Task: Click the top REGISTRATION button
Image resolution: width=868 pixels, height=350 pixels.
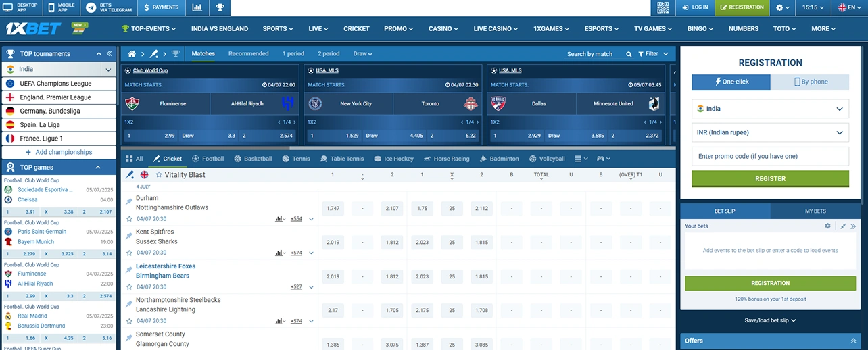Action: (742, 7)
